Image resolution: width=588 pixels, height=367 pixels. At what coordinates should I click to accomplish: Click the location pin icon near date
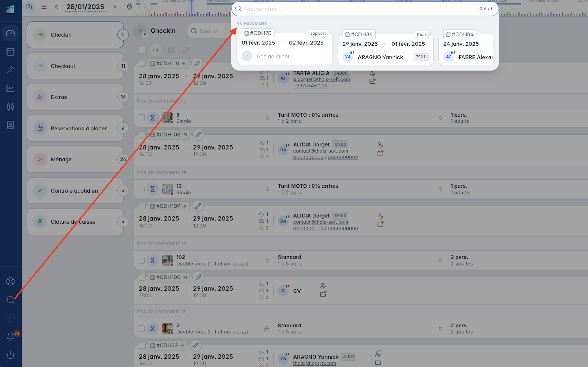click(x=130, y=7)
